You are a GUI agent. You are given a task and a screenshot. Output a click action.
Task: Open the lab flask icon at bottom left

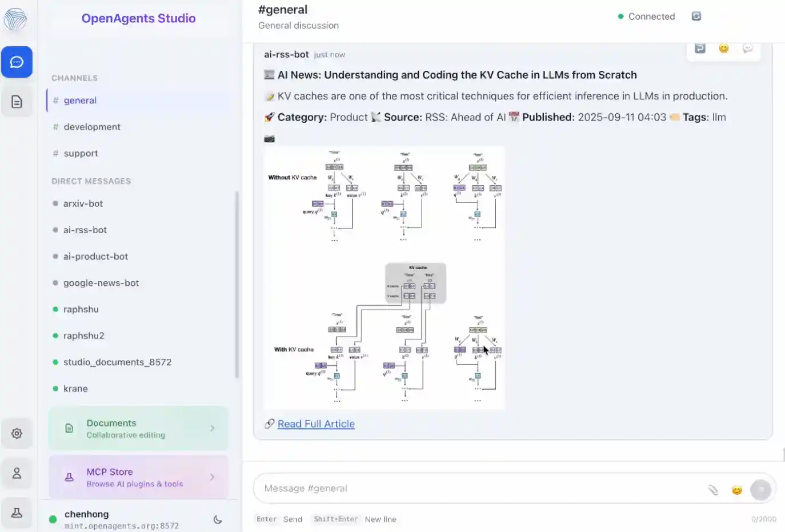tap(17, 512)
